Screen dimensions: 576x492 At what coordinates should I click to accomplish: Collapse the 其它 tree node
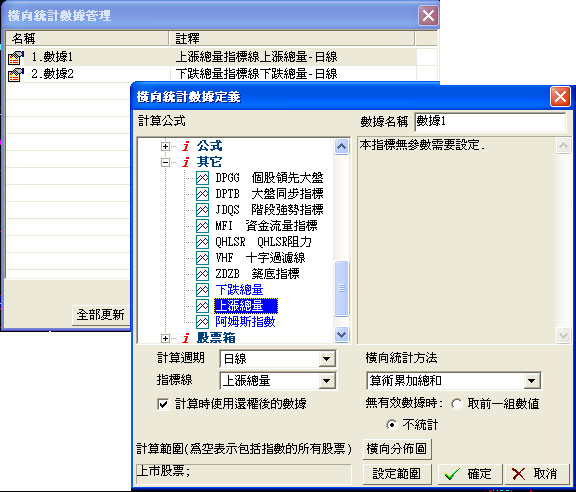pyautogui.click(x=165, y=162)
